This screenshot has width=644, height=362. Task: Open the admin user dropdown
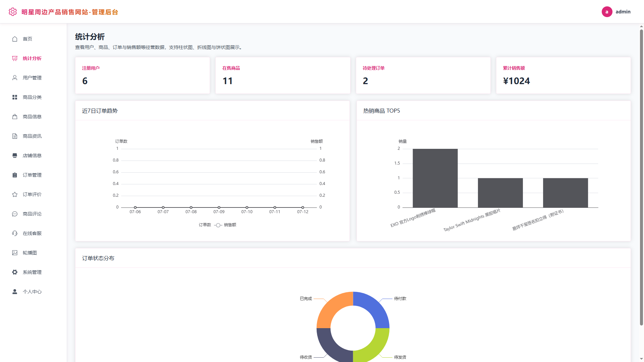(x=616, y=12)
